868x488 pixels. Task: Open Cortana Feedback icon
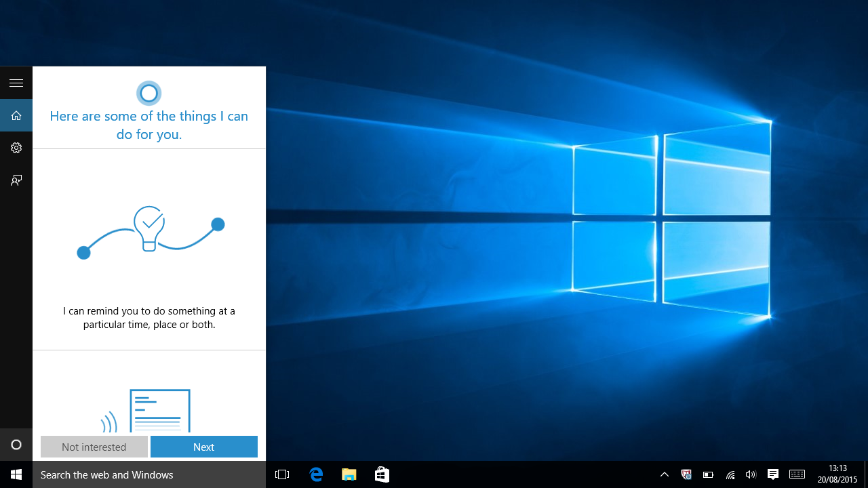tap(16, 180)
